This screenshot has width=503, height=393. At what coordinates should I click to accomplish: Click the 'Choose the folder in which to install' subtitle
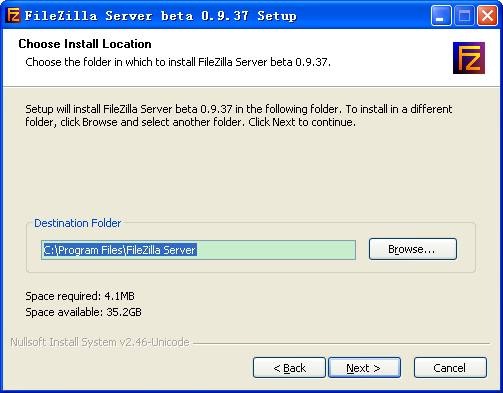pyautogui.click(x=178, y=62)
